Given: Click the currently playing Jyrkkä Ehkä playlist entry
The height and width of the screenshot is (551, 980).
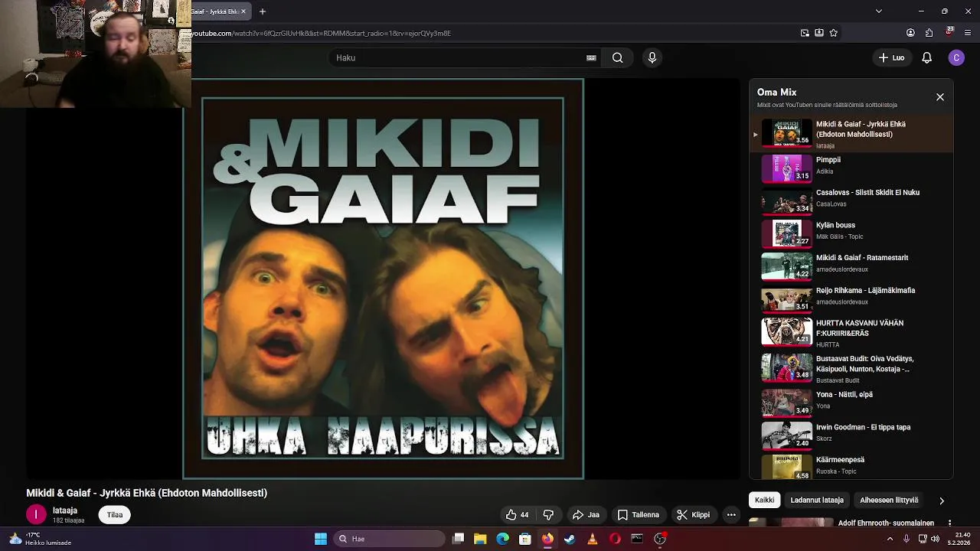Looking at the screenshot, I should coord(851,134).
